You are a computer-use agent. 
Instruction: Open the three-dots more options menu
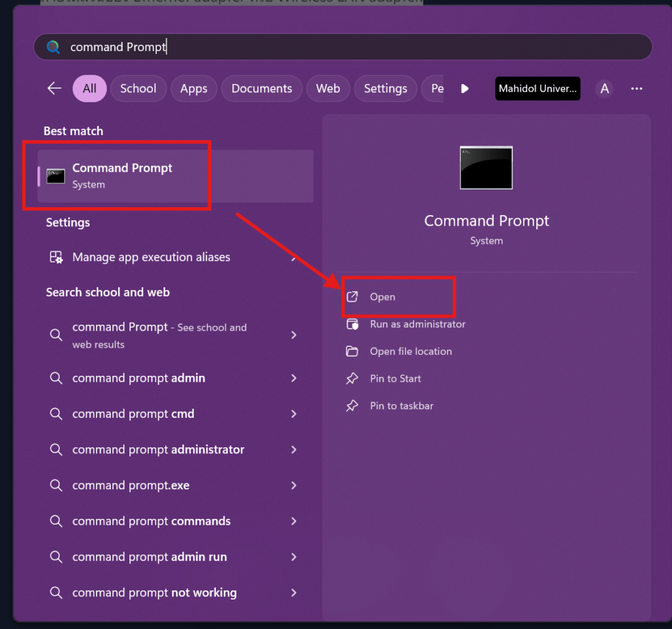(637, 89)
